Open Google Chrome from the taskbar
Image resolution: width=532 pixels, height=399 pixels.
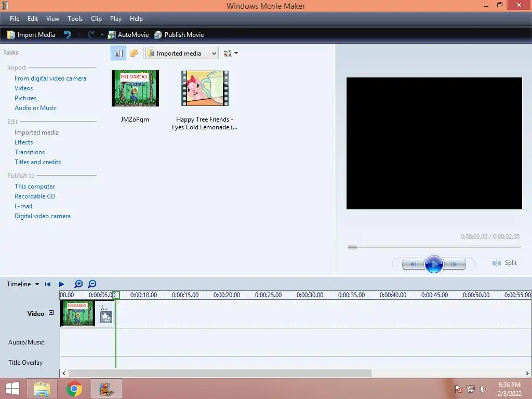(74, 389)
